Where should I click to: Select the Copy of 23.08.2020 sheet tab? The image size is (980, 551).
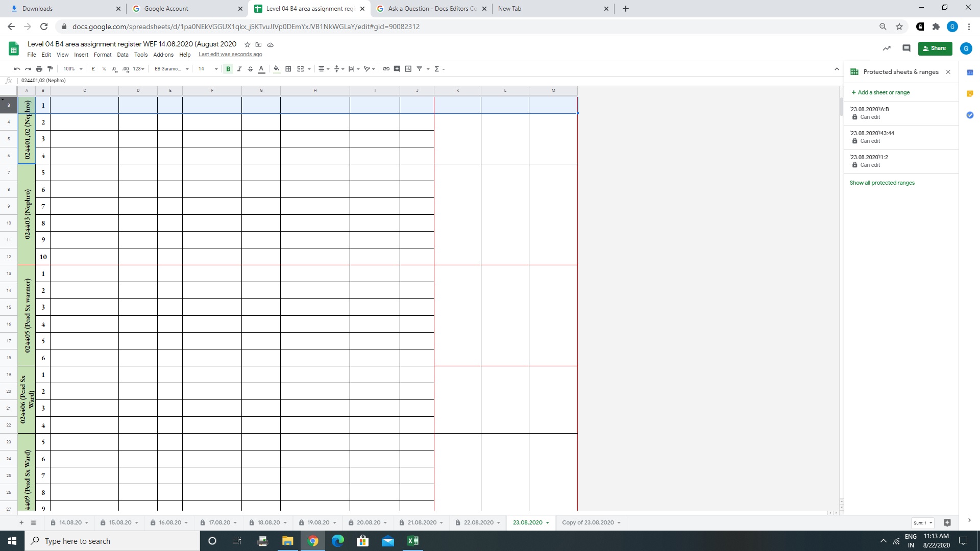pyautogui.click(x=587, y=522)
